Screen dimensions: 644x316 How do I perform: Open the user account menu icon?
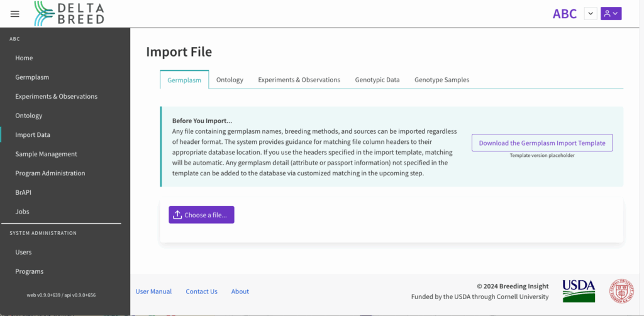tap(611, 13)
